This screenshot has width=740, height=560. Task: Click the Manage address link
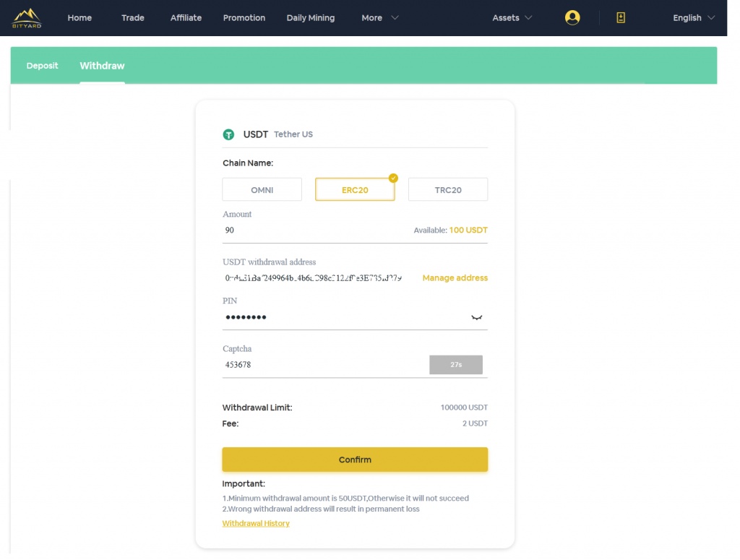click(455, 278)
